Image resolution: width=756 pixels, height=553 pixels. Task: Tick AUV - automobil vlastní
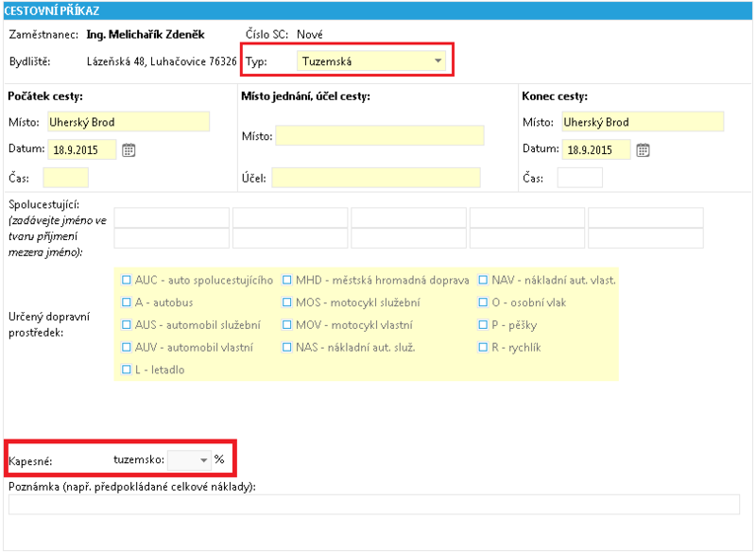pos(127,347)
